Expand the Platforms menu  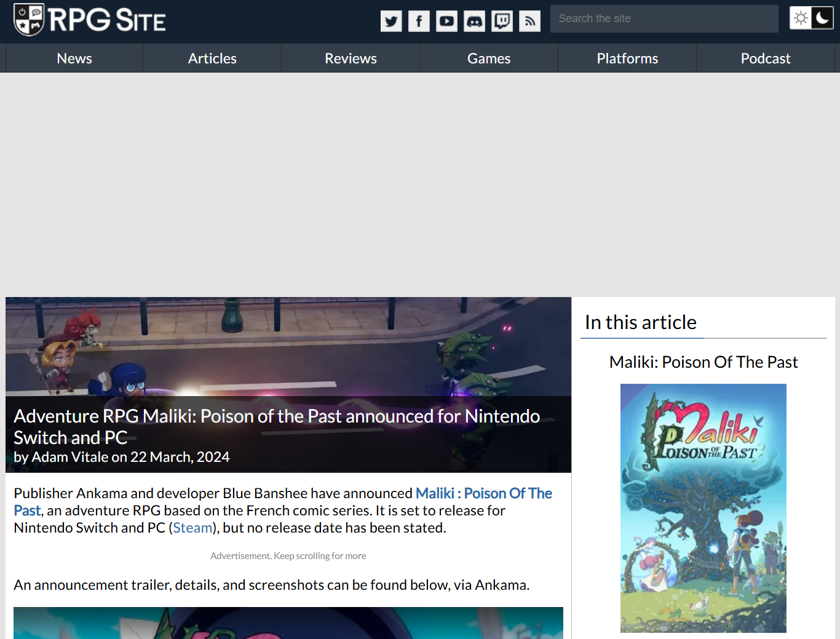coord(627,58)
